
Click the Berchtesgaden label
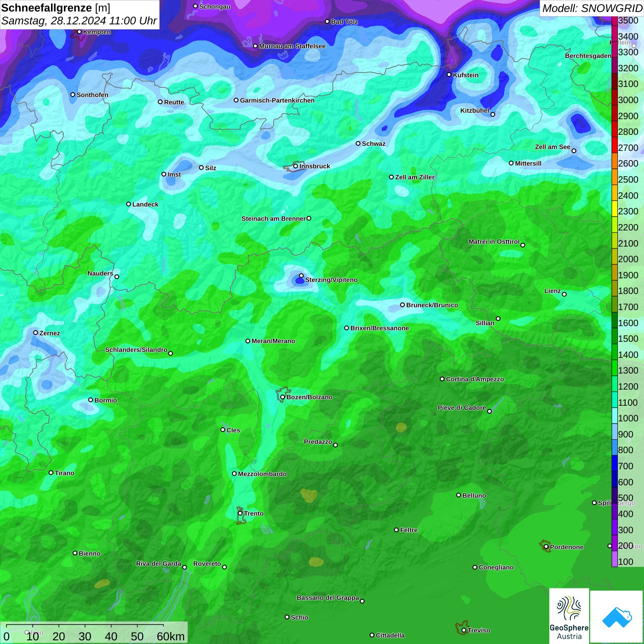[588, 56]
